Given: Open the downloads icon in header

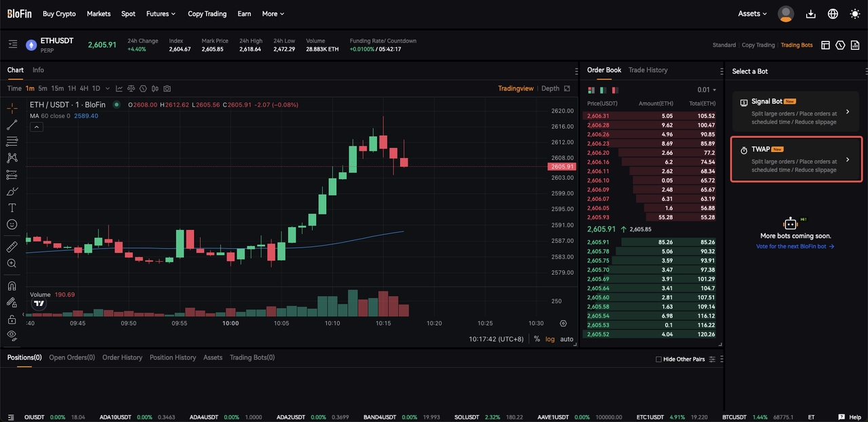Looking at the screenshot, I should (810, 14).
